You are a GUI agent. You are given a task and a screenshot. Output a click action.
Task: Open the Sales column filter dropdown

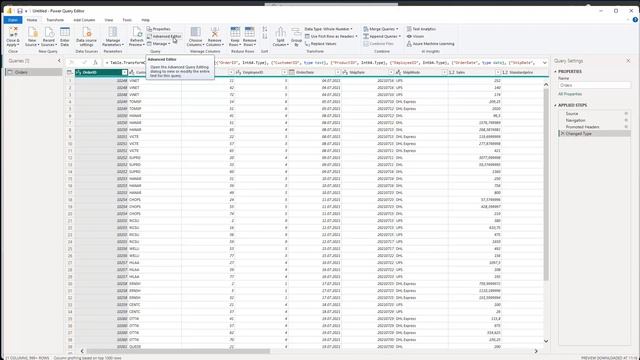click(x=498, y=72)
